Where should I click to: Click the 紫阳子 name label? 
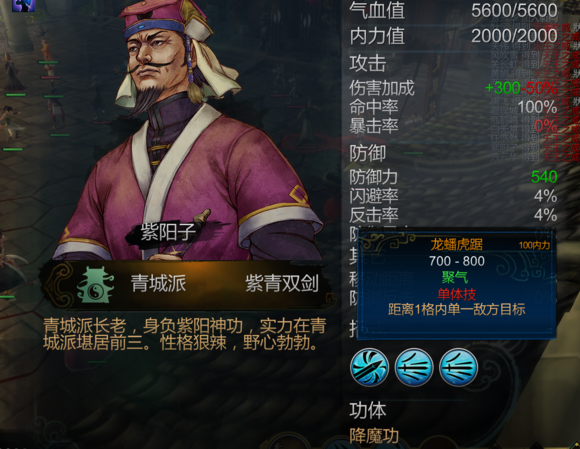[168, 233]
